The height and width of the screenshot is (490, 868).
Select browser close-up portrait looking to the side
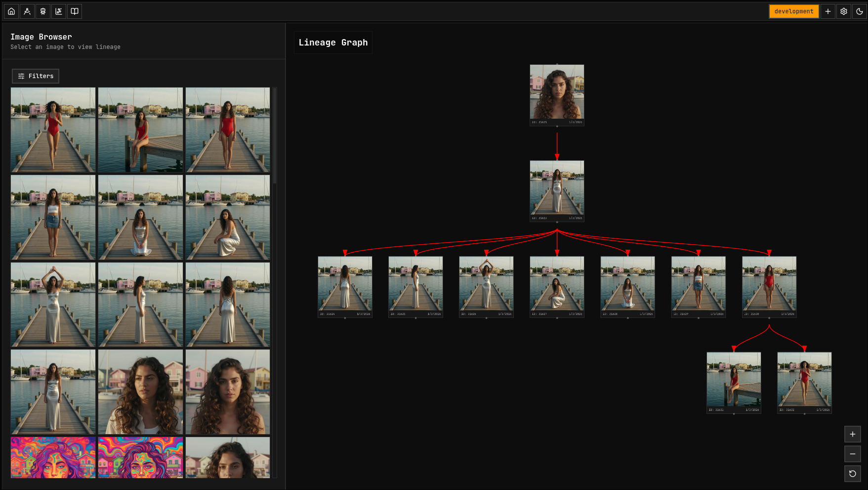140,392
